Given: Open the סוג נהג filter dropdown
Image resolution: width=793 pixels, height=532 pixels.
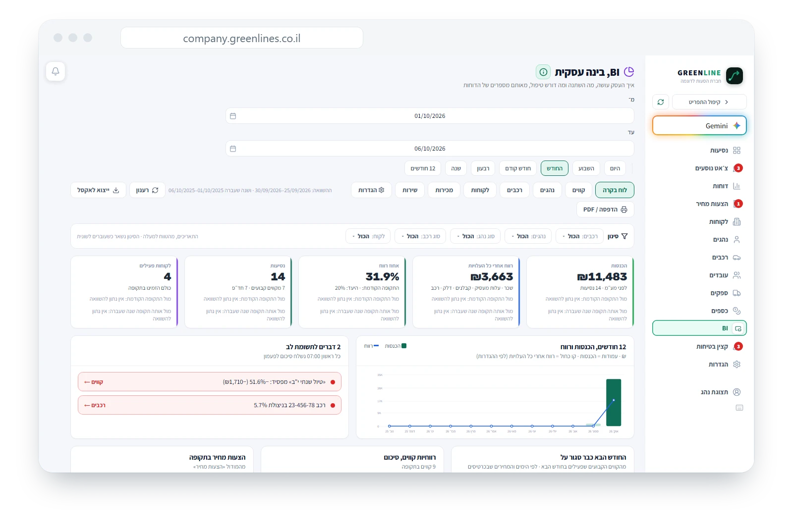Looking at the screenshot, I should tap(475, 236).
